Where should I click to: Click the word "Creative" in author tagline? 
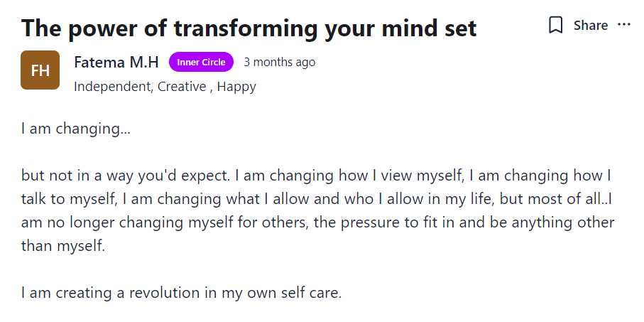pyautogui.click(x=183, y=87)
